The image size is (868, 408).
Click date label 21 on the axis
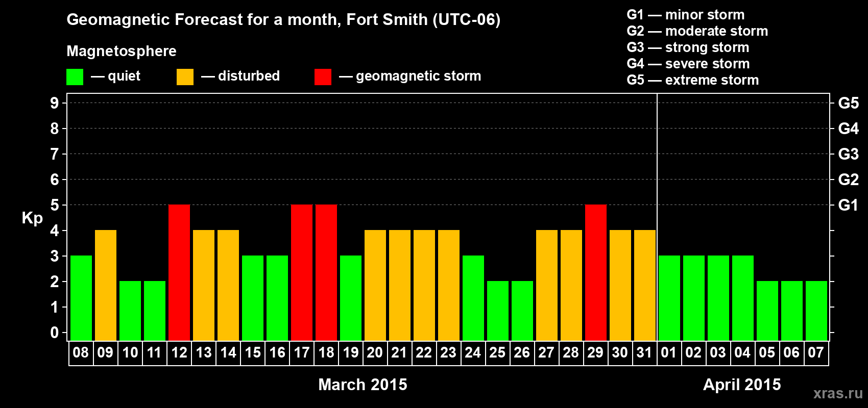(x=399, y=352)
